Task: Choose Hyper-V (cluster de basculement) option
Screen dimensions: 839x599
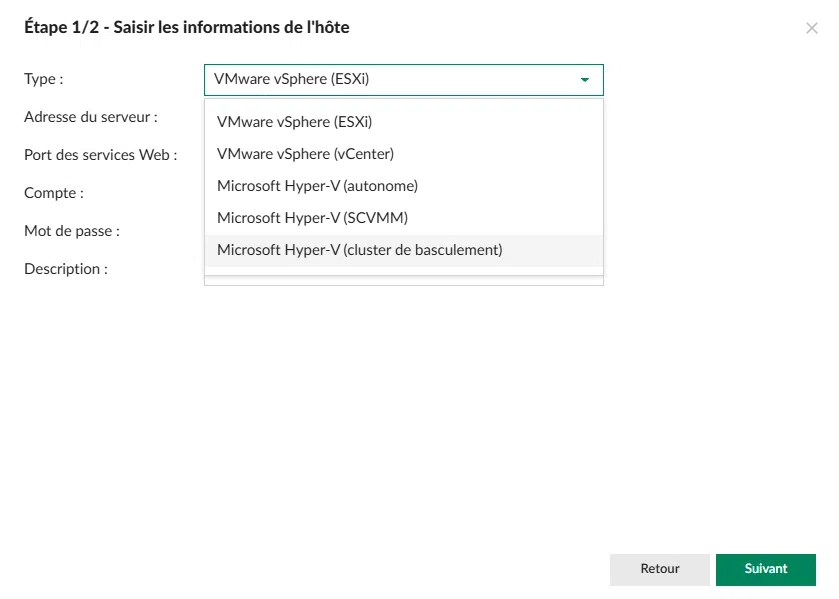Action: pyautogui.click(x=359, y=250)
